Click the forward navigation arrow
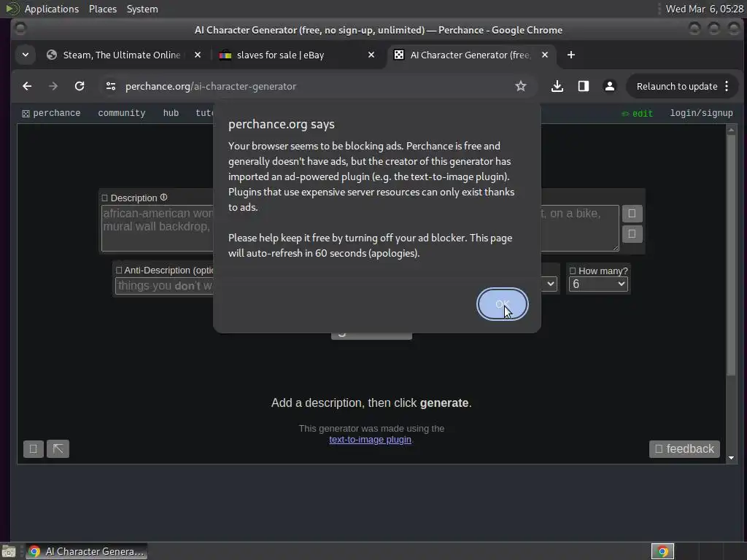This screenshot has height=560, width=747. 53,86
